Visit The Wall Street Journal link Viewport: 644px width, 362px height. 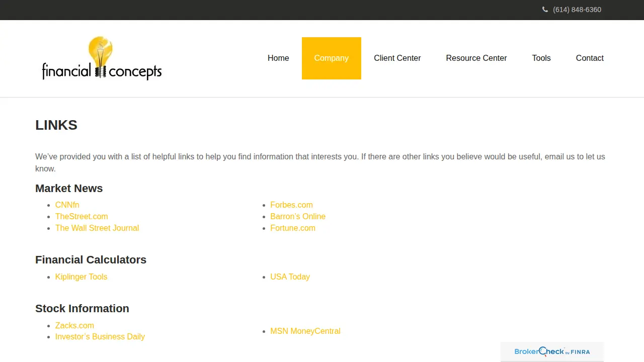[97, 228]
